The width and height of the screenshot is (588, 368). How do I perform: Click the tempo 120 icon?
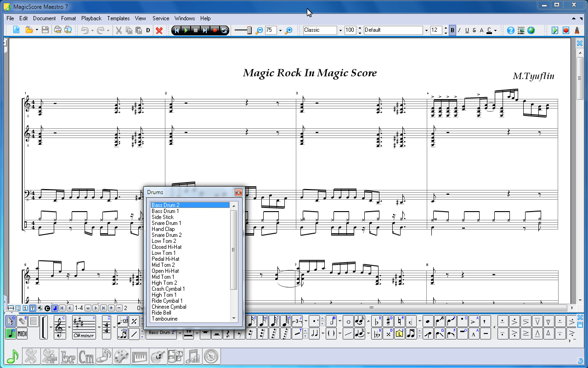[x=122, y=321]
